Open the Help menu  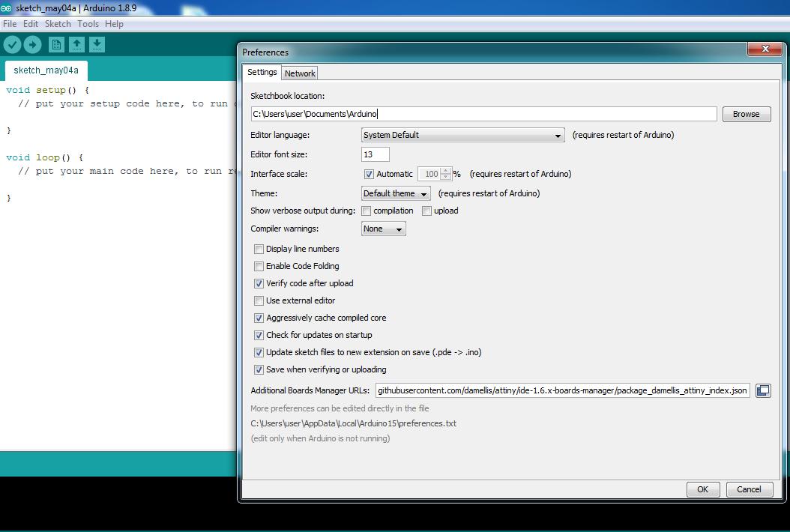coord(114,24)
